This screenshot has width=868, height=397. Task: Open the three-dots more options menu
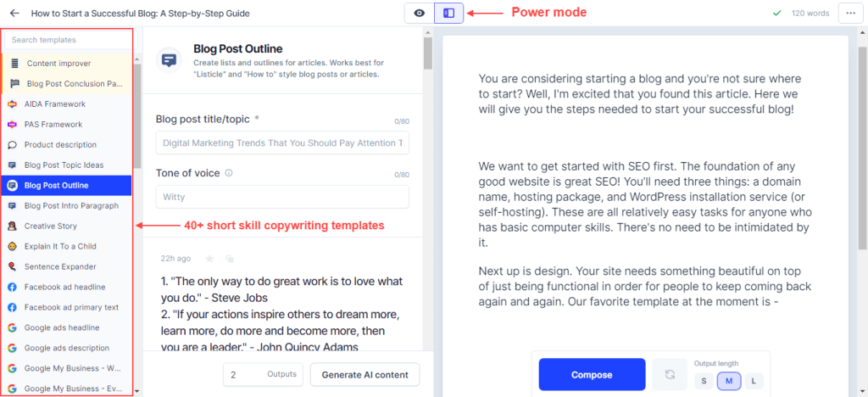[x=851, y=14]
